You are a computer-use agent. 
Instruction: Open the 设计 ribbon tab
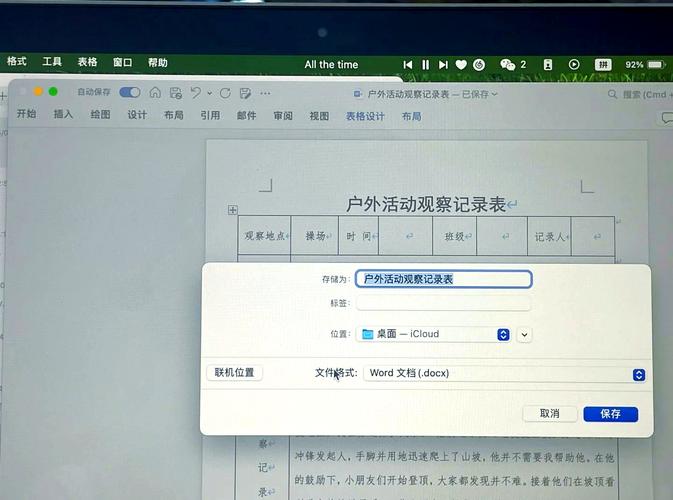point(137,115)
